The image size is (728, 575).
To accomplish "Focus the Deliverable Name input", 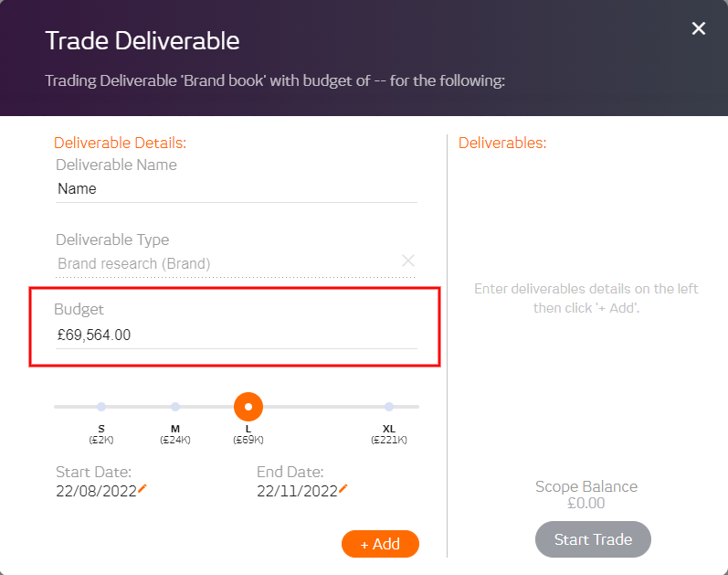I will coord(237,188).
